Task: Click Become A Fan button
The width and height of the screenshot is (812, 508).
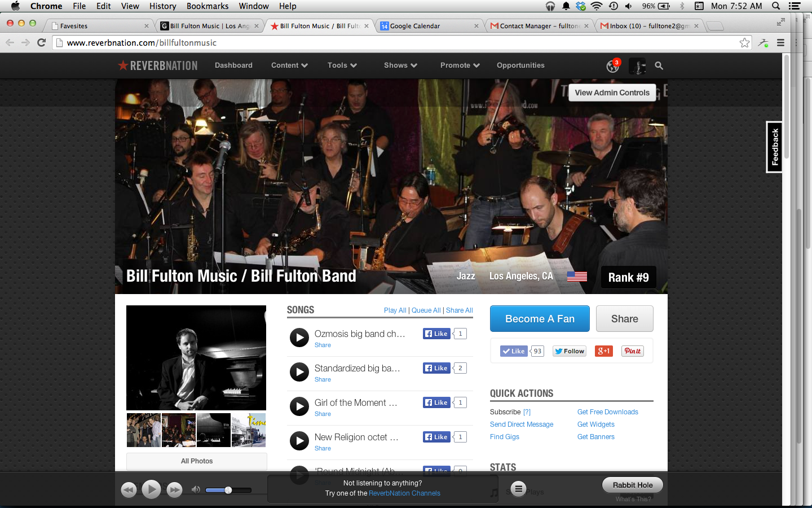Action: [x=540, y=319]
